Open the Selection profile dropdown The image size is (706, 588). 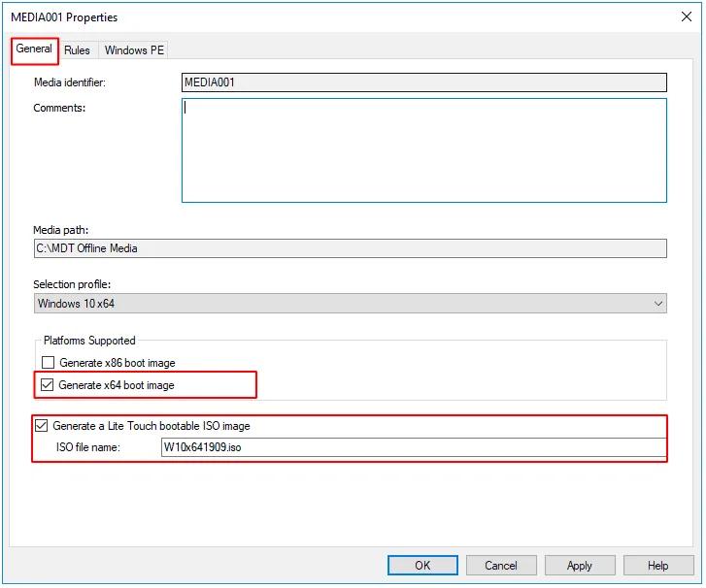coord(350,304)
